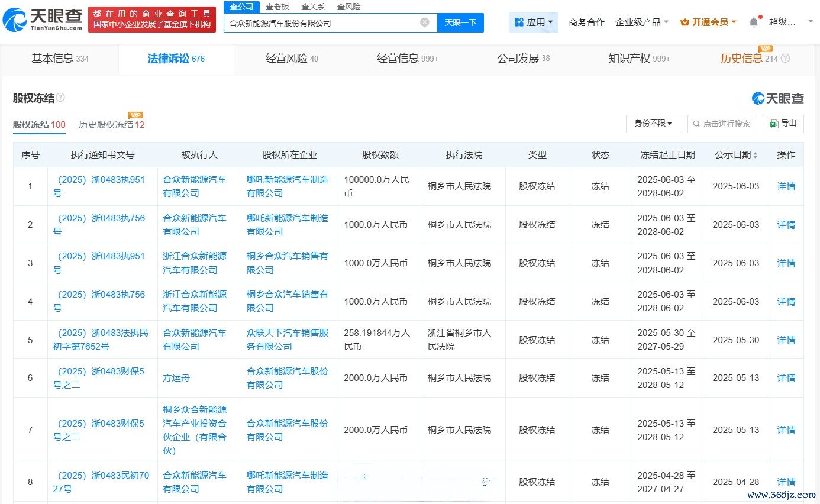This screenshot has width=820, height=504.
Task: Open 详情 for row 4
Action: tap(786, 302)
